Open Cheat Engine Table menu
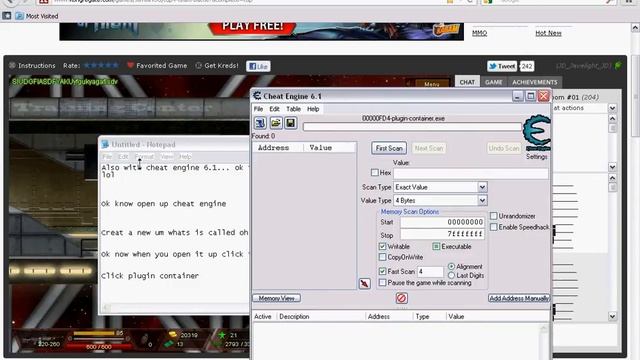 (293, 109)
